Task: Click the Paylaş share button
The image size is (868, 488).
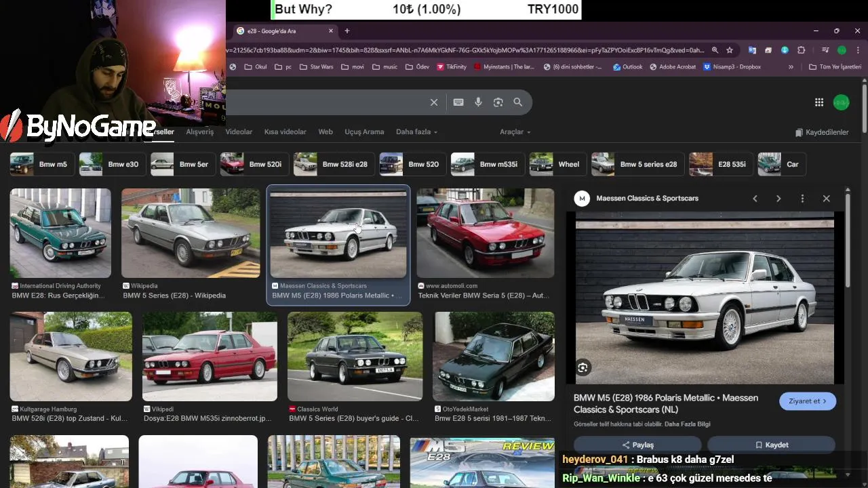Action: (x=637, y=445)
